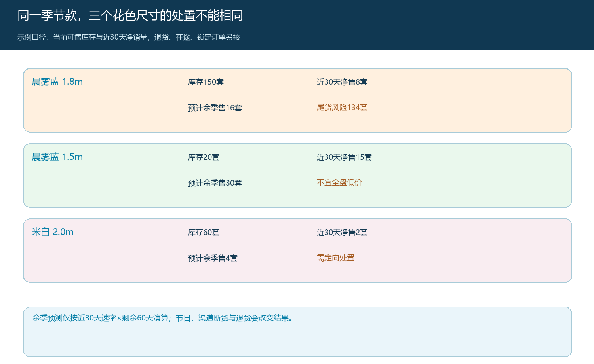
Task: Click 库存60套 value
Action: pyautogui.click(x=204, y=232)
